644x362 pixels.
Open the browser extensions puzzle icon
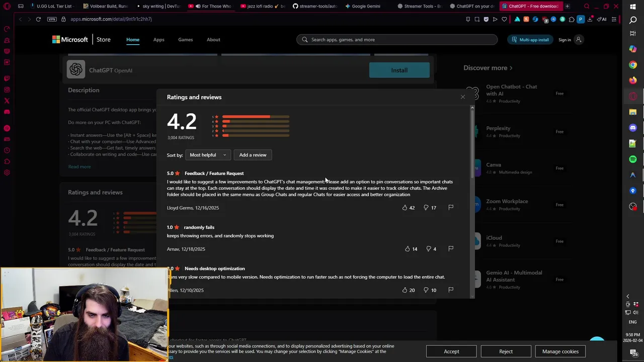pyautogui.click(x=572, y=19)
